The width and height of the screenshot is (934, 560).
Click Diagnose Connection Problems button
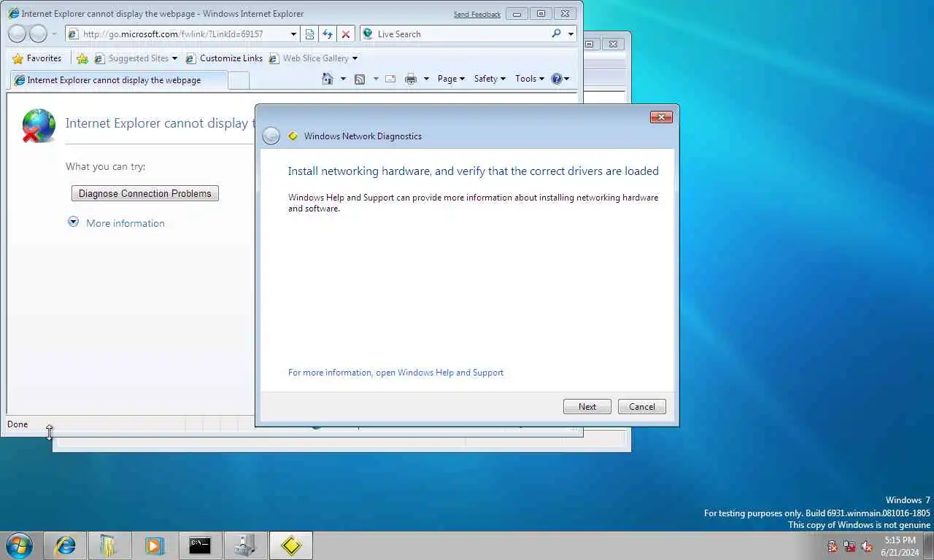tap(145, 193)
